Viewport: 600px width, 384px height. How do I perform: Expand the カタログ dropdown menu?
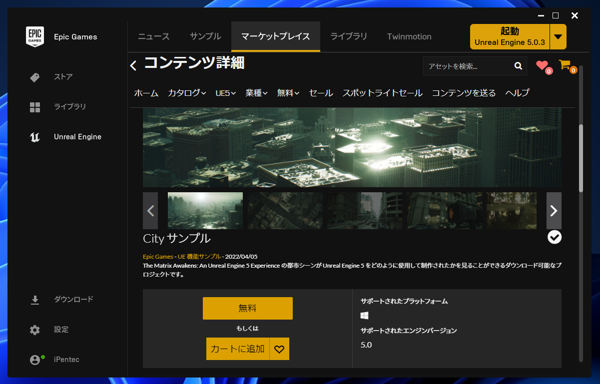pos(187,93)
